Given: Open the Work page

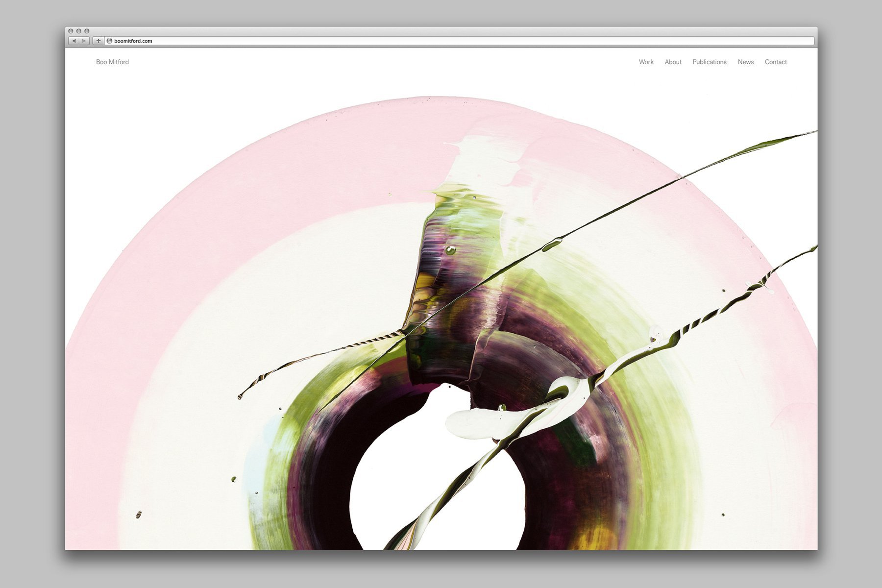Looking at the screenshot, I should 646,62.
